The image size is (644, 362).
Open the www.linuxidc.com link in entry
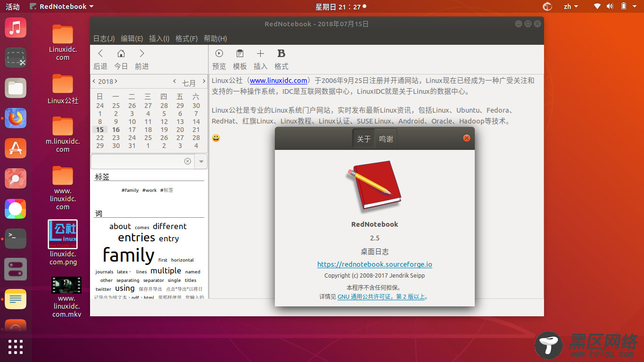(279, 81)
